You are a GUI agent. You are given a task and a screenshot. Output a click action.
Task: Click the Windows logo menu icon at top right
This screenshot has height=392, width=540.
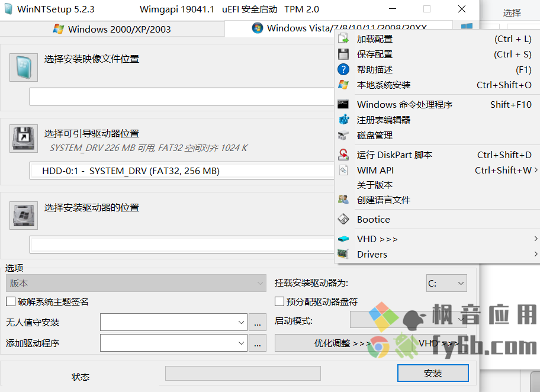(x=467, y=27)
